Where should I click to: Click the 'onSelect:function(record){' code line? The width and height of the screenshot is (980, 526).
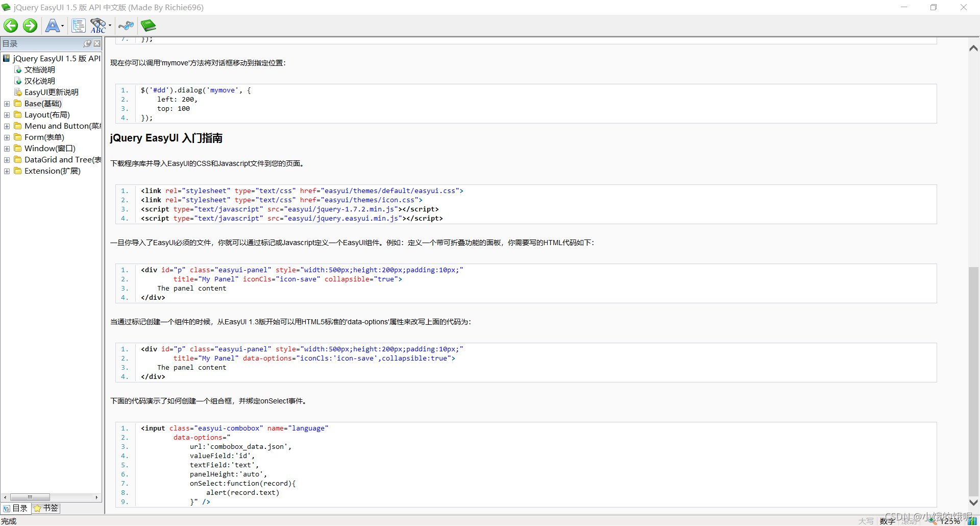(x=243, y=484)
